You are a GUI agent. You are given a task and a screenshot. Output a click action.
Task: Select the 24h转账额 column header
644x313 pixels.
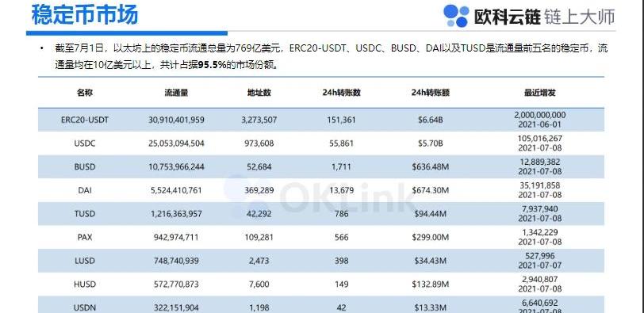coord(431,93)
